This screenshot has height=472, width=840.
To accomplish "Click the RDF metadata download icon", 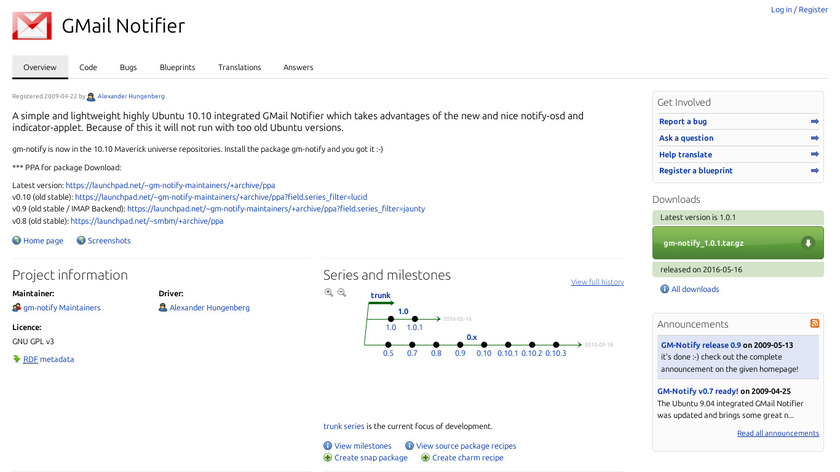I will tap(17, 359).
